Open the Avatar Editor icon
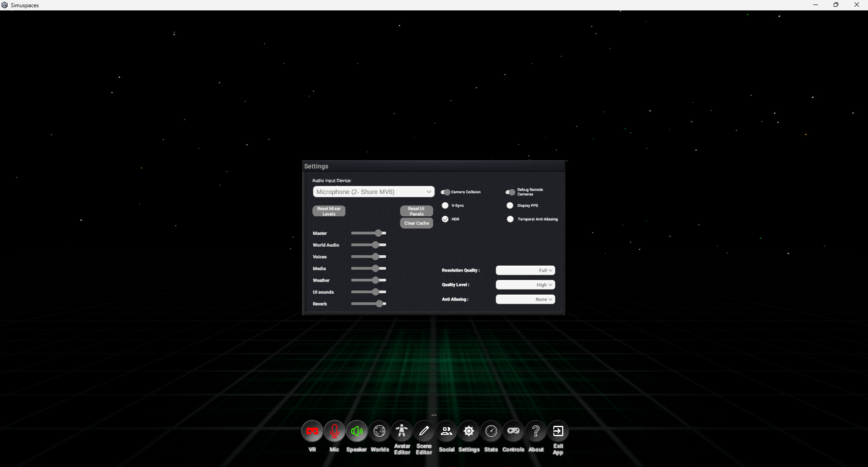The height and width of the screenshot is (467, 868). pos(401,431)
